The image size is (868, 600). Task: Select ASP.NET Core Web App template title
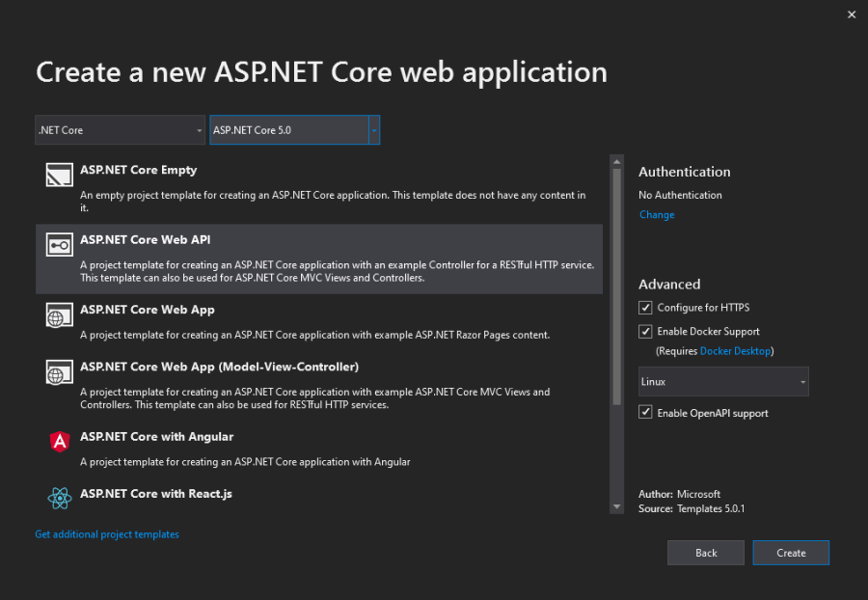tap(148, 310)
